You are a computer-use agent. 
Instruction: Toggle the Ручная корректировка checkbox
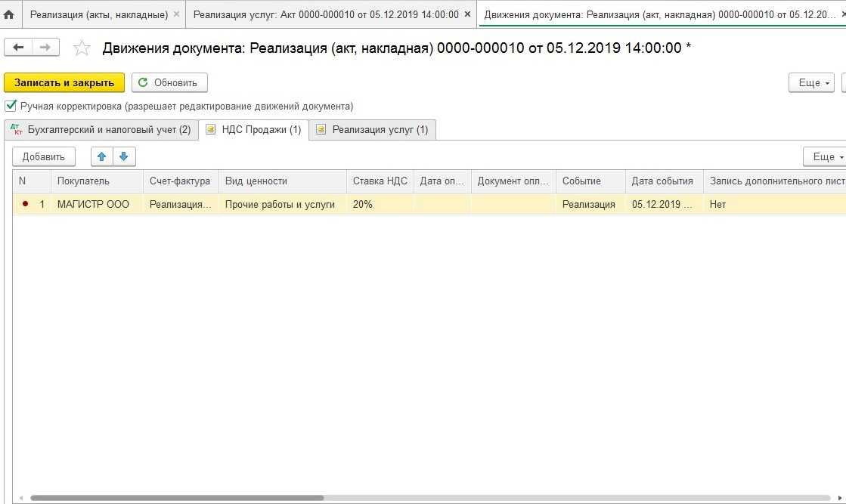pos(11,106)
